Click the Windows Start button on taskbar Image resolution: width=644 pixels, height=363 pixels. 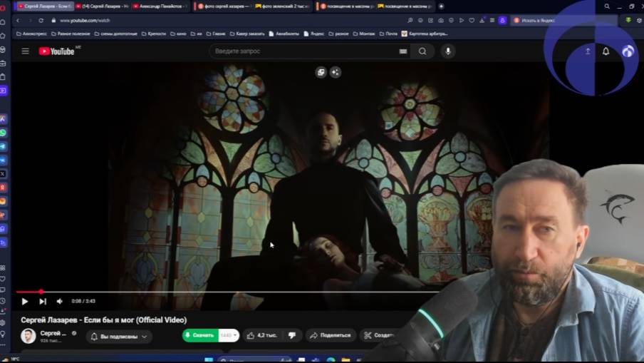tap(209, 359)
